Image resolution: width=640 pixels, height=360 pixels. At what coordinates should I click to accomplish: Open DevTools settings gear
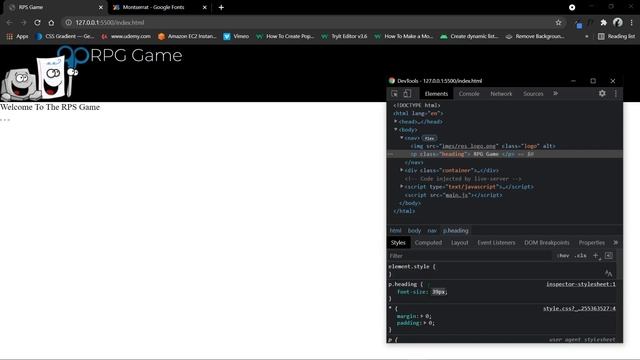(x=602, y=93)
